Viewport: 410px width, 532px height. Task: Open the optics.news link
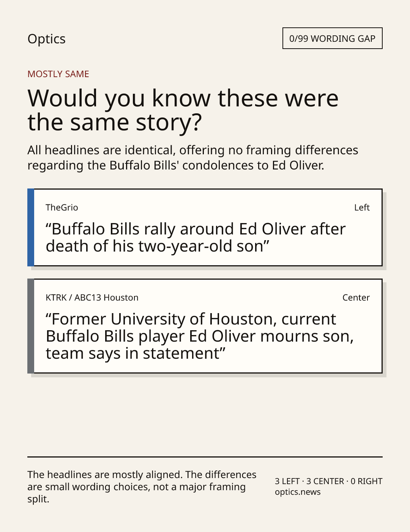[x=298, y=492]
